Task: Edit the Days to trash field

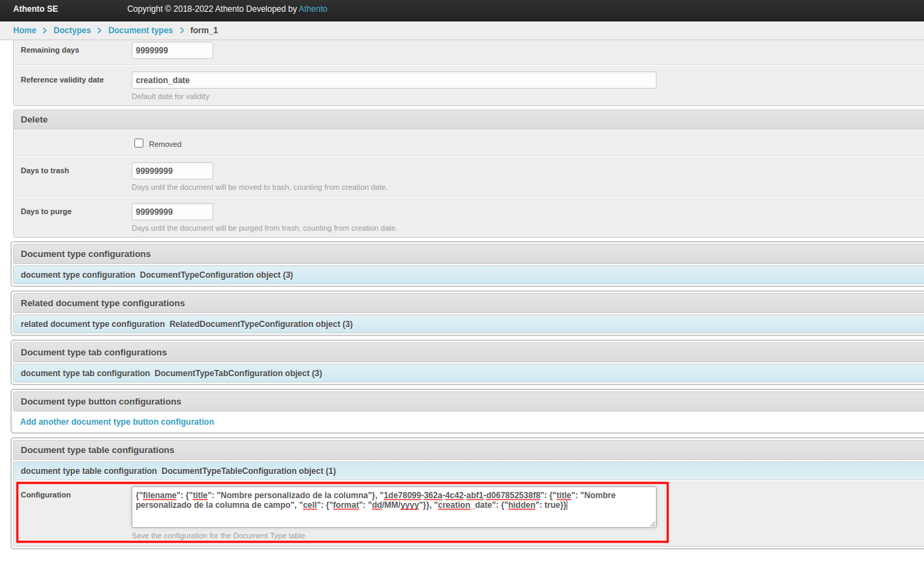Action: (172, 171)
